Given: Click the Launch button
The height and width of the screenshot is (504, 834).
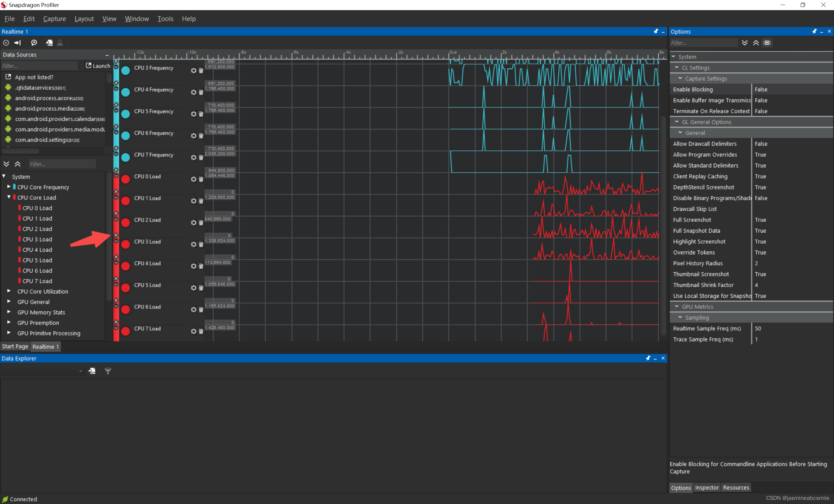Looking at the screenshot, I should [x=98, y=66].
